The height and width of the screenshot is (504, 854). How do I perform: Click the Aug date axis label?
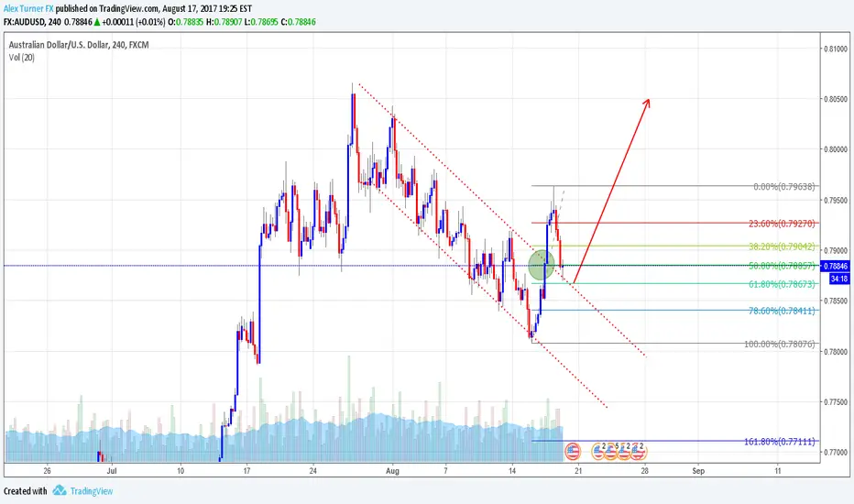392,471
